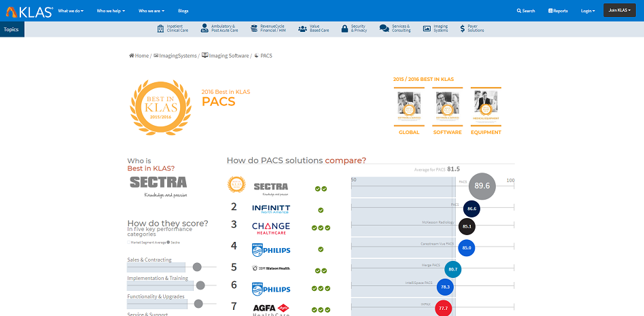This screenshot has height=316, width=644.
Task: Click the 80.7 Merge PACS score bubble
Action: pyautogui.click(x=453, y=269)
